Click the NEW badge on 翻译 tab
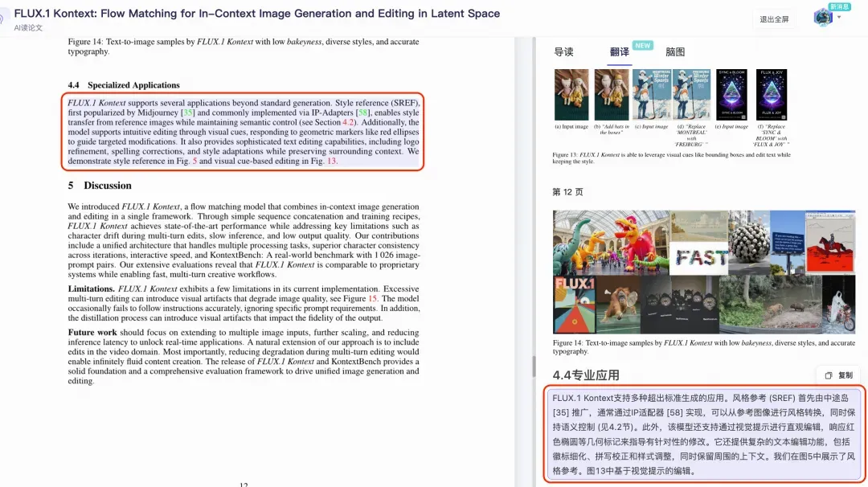This screenshot has width=868, height=487. pyautogui.click(x=643, y=45)
